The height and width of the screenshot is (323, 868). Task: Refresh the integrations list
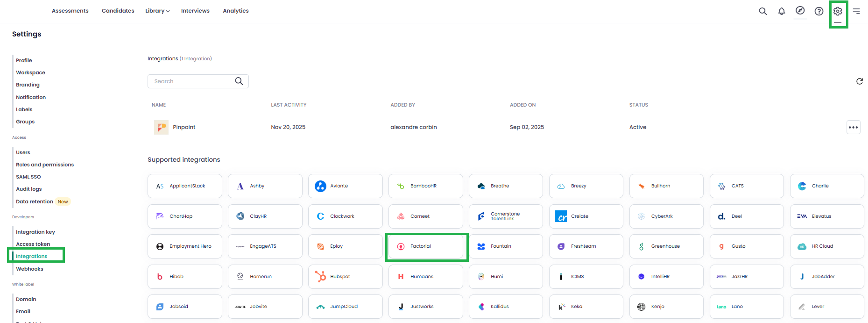click(x=860, y=81)
